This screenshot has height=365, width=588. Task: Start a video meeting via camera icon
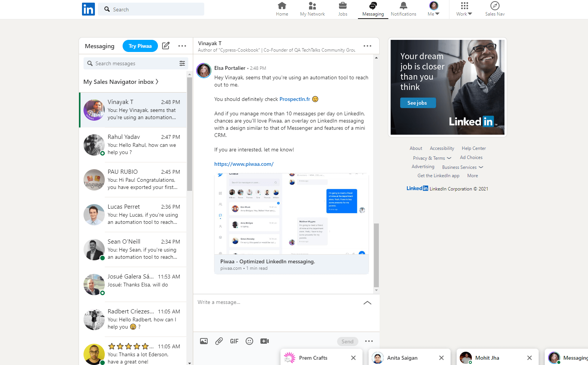coord(265,341)
